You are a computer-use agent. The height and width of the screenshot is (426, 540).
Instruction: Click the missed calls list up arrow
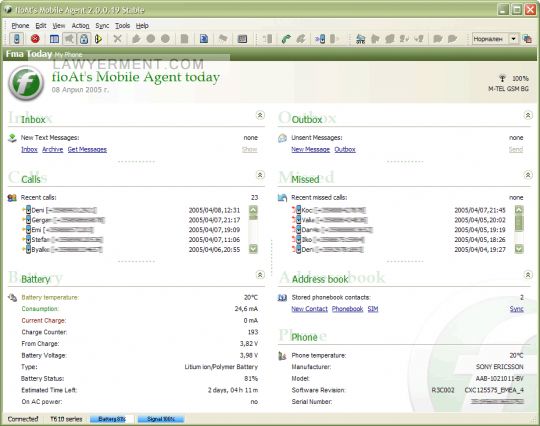(x=519, y=209)
